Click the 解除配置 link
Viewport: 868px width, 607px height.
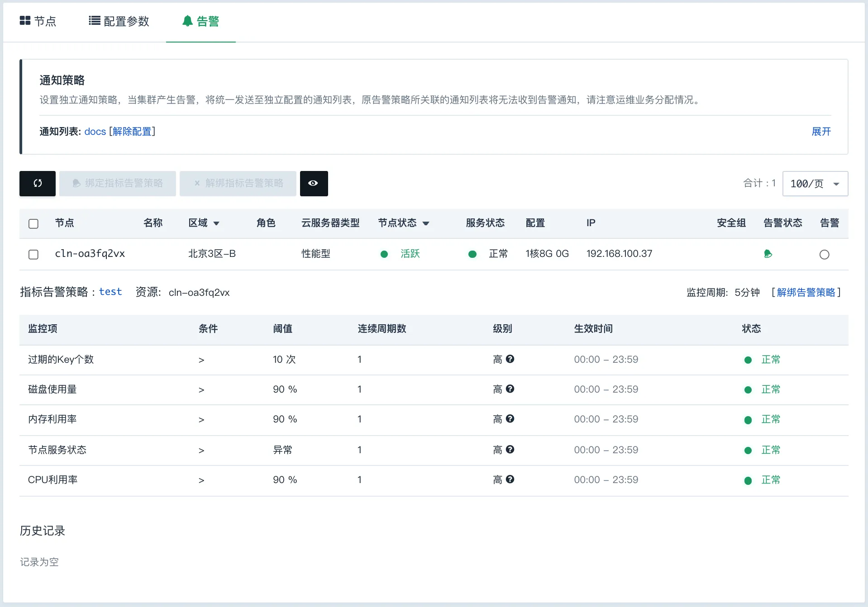coord(132,132)
